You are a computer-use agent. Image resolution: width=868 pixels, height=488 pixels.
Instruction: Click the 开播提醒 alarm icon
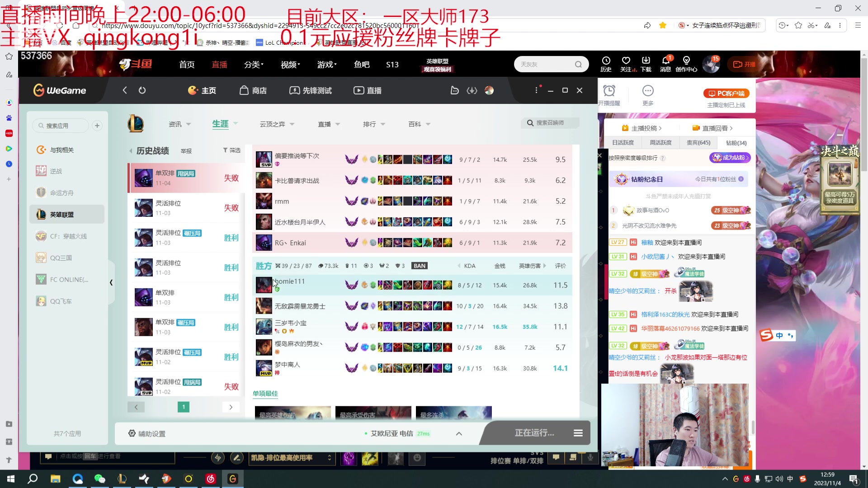(609, 95)
